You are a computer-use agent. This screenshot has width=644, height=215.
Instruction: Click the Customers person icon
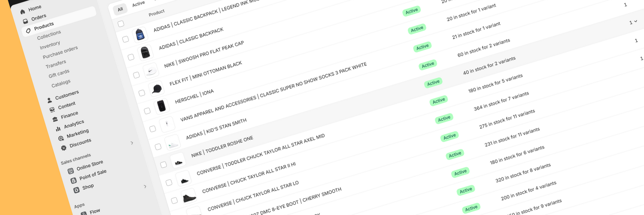point(49,100)
